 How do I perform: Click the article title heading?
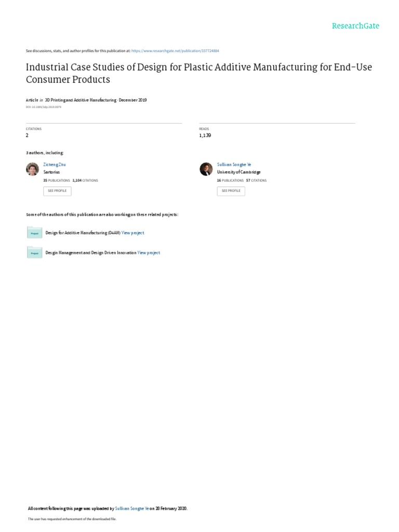pyautogui.click(x=199, y=73)
